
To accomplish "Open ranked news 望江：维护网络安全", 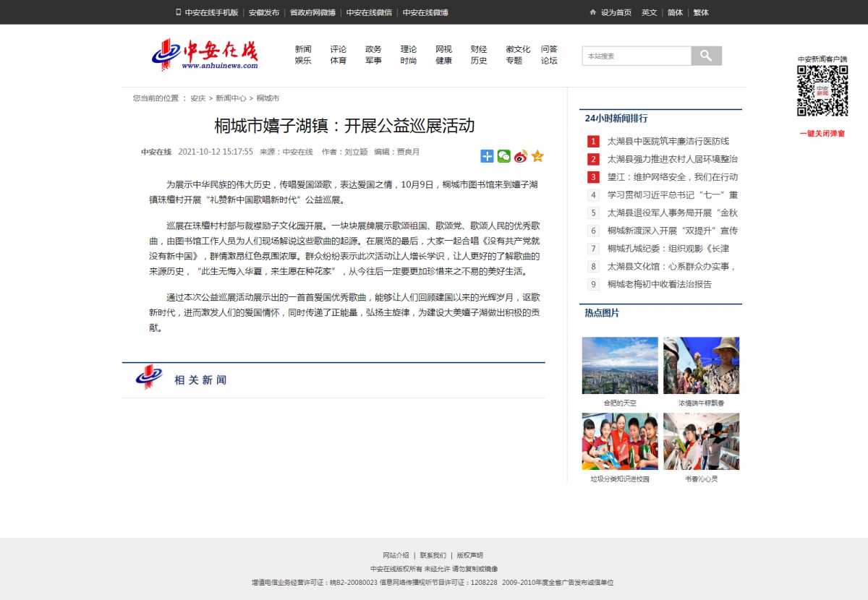I will [x=673, y=177].
